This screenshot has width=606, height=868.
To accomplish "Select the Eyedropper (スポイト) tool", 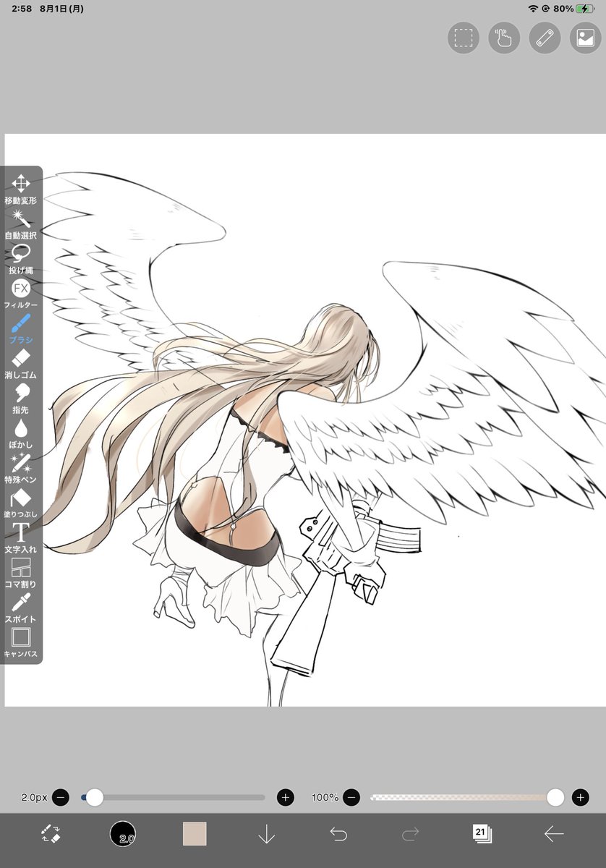I will pos(20,608).
